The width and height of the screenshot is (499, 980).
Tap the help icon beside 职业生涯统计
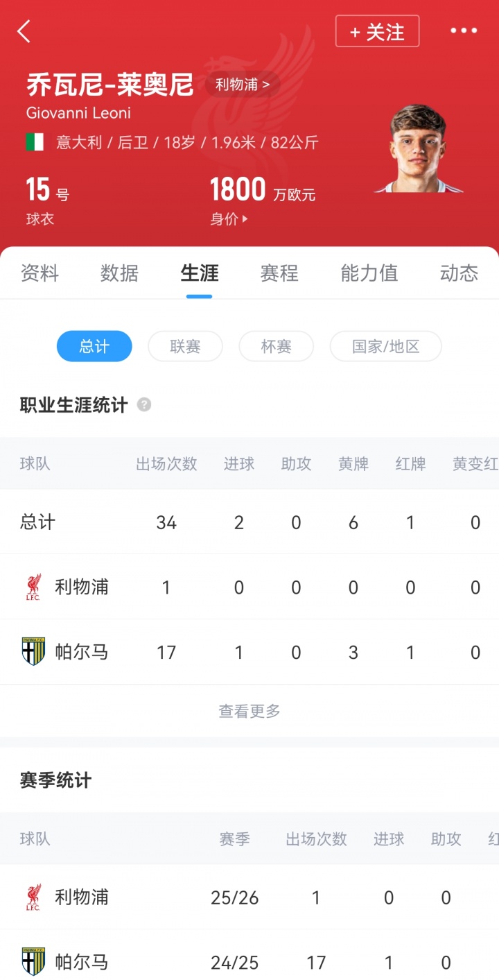144,405
